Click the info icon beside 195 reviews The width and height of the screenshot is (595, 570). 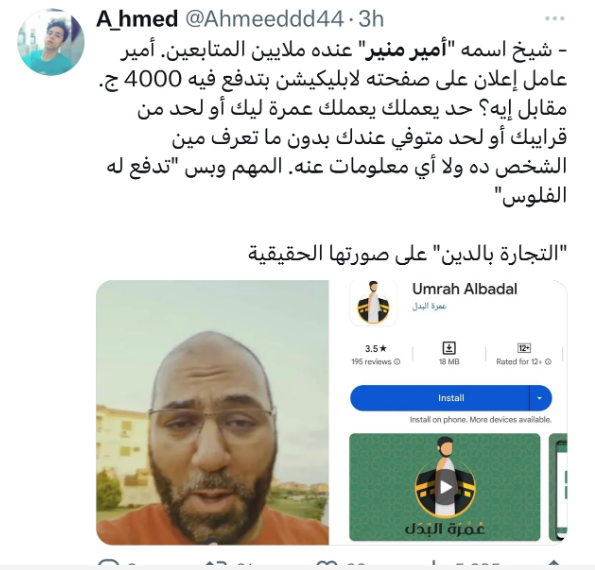(397, 362)
